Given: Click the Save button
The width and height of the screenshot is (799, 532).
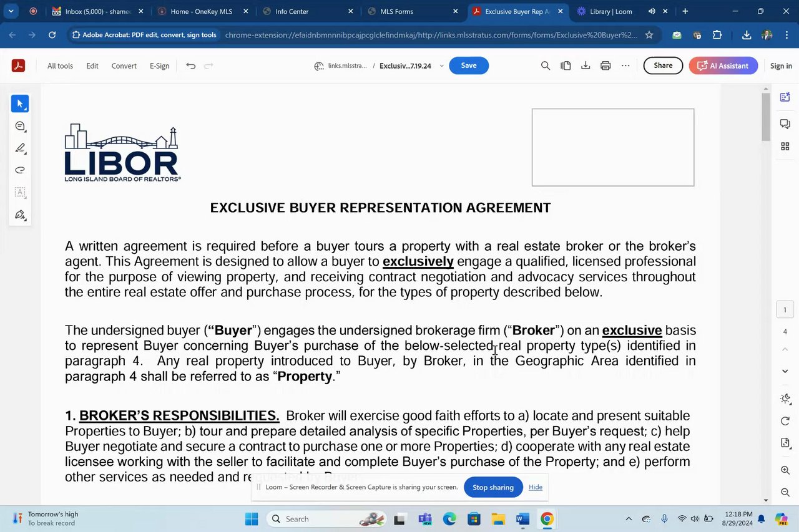Looking at the screenshot, I should tap(469, 65).
